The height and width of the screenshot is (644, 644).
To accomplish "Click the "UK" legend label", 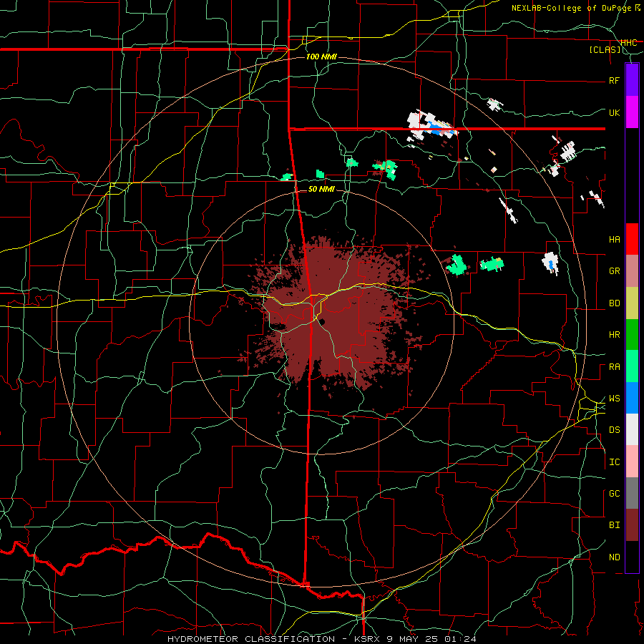I will [614, 112].
